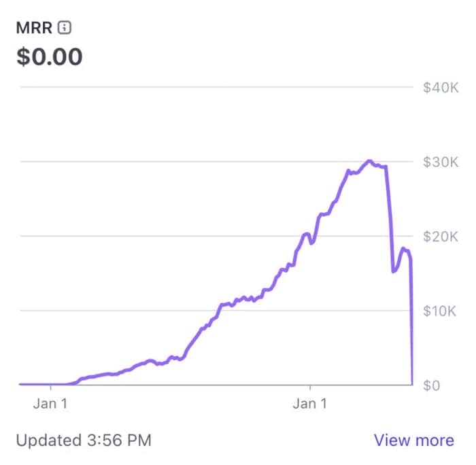This screenshot has width=476, height=465.
Task: Select the first Jan 1 date label
Action: click(x=50, y=404)
